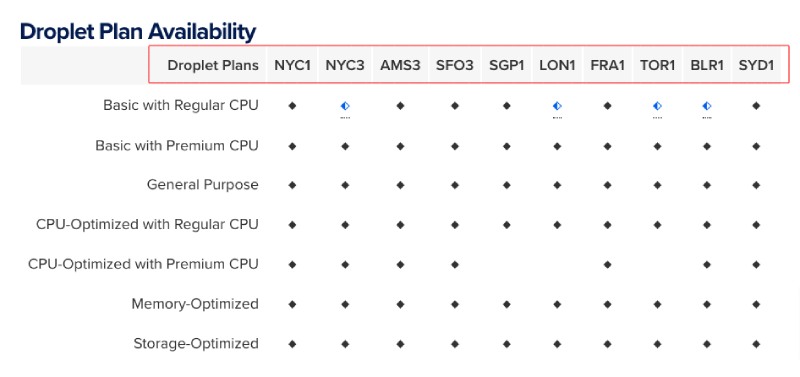Click the FRA1 column header

coord(607,65)
